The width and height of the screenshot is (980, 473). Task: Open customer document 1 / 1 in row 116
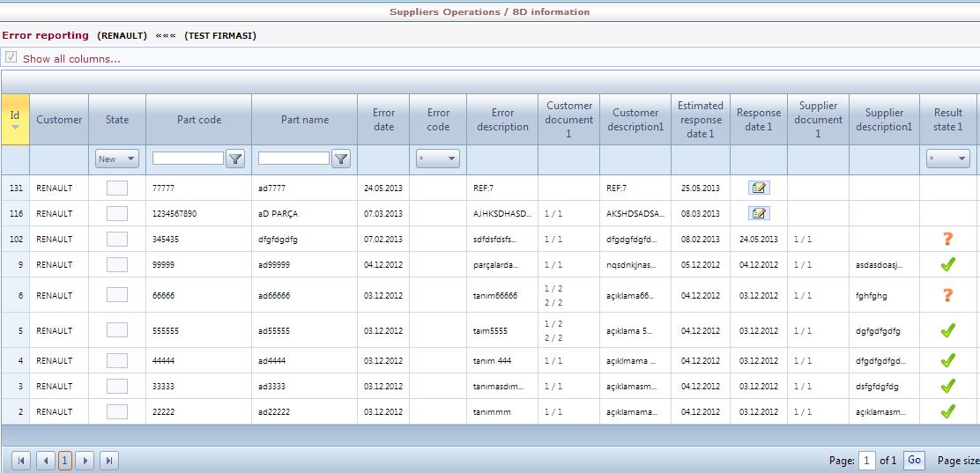pyautogui.click(x=553, y=214)
